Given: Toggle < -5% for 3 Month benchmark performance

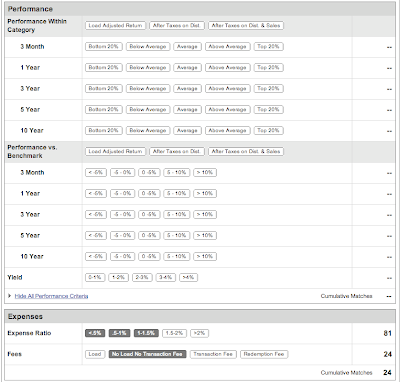Looking at the screenshot, I should 96,173.
